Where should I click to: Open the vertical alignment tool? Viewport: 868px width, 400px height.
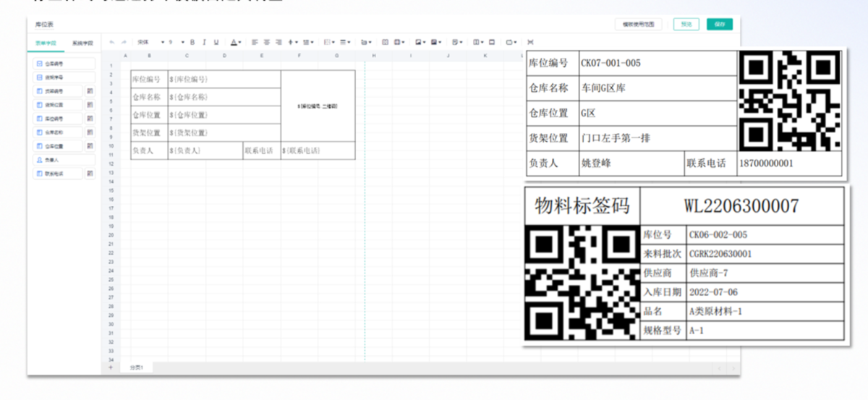coord(292,42)
